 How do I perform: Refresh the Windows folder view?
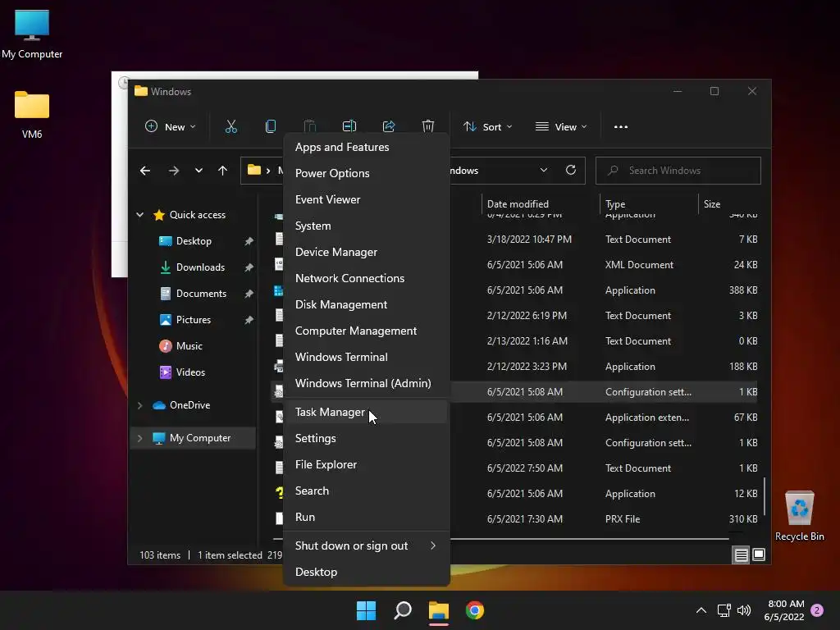[571, 170]
